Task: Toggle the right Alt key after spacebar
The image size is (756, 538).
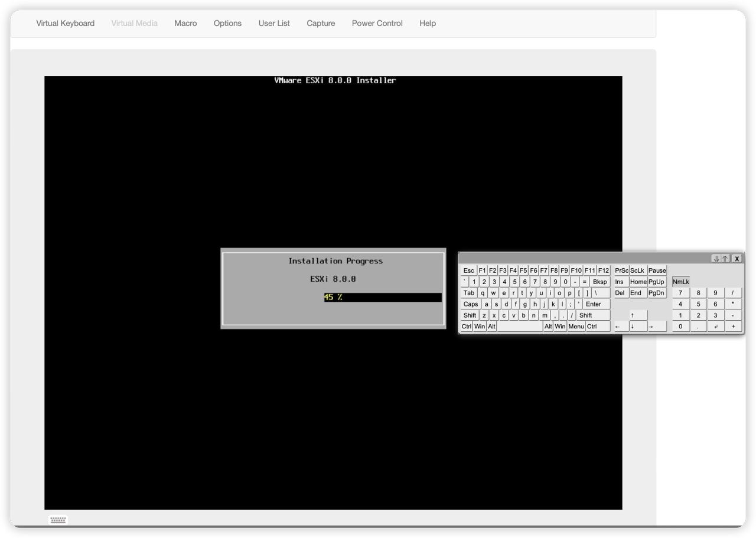Action: (x=548, y=327)
